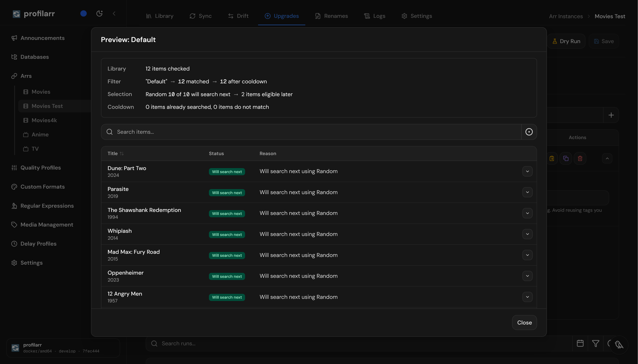The width and height of the screenshot is (638, 364).
Task: Open the Drift tab
Action: pos(238,16)
